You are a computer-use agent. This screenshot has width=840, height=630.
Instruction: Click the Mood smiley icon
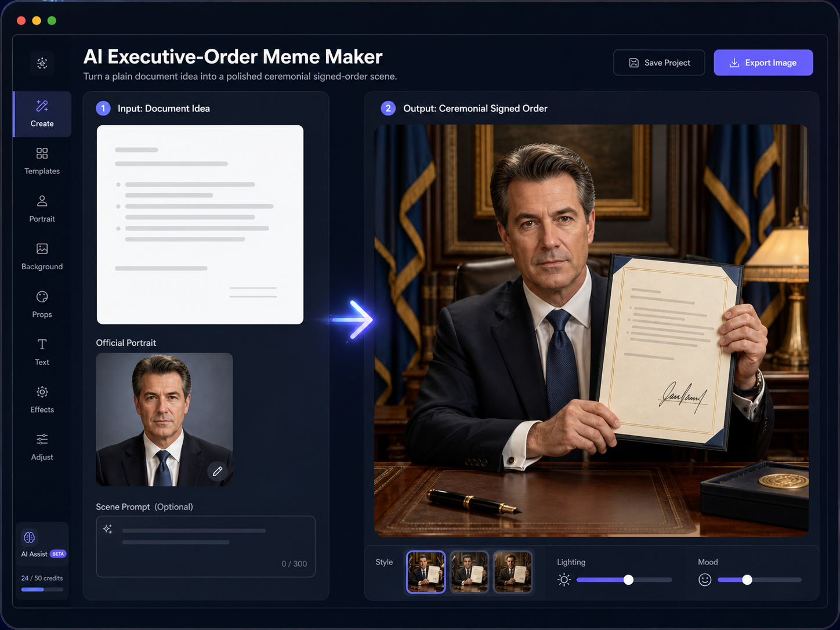point(705,580)
